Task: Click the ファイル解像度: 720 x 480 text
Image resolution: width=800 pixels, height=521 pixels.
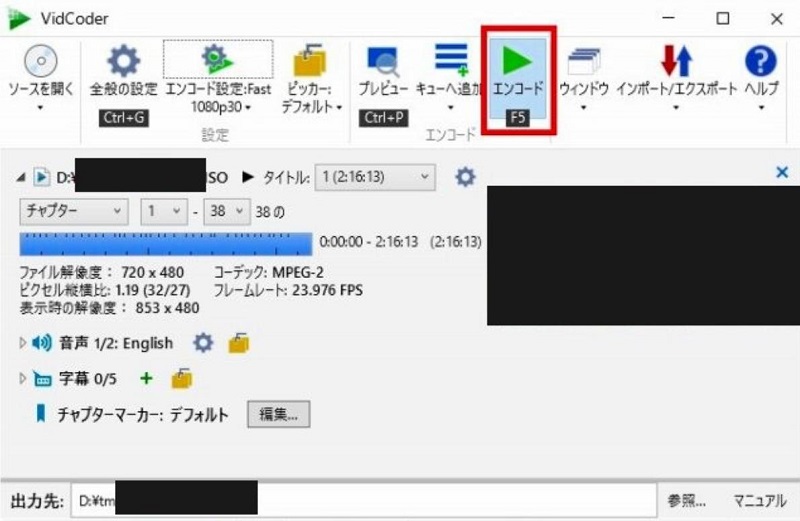Action: tap(102, 272)
